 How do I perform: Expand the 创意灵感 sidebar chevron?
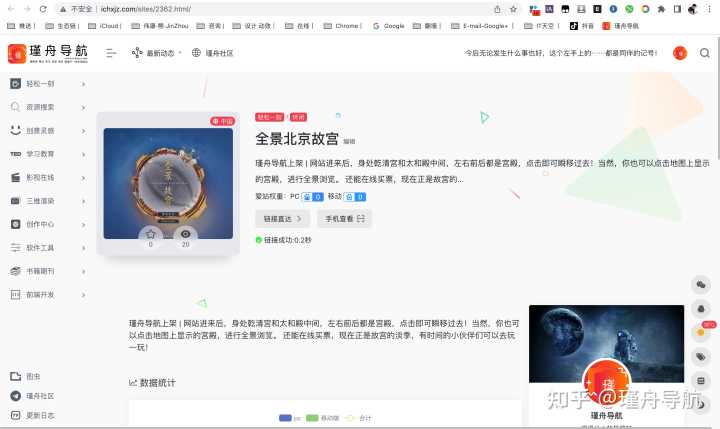83,131
